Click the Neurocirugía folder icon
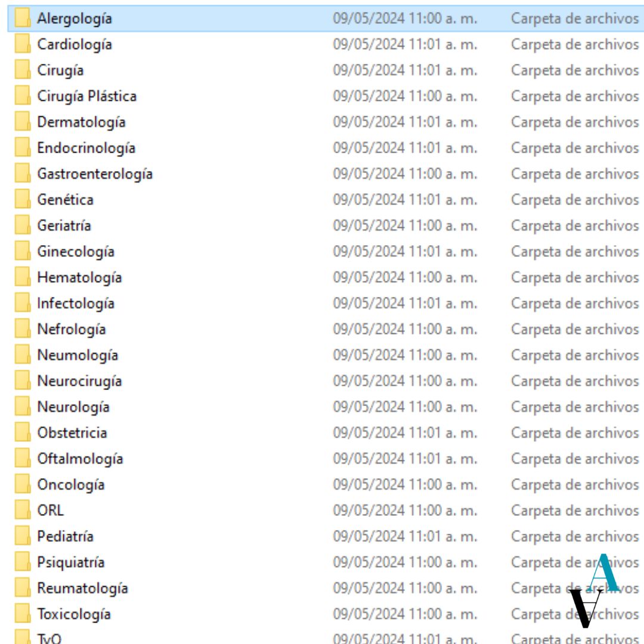 [x=23, y=381]
